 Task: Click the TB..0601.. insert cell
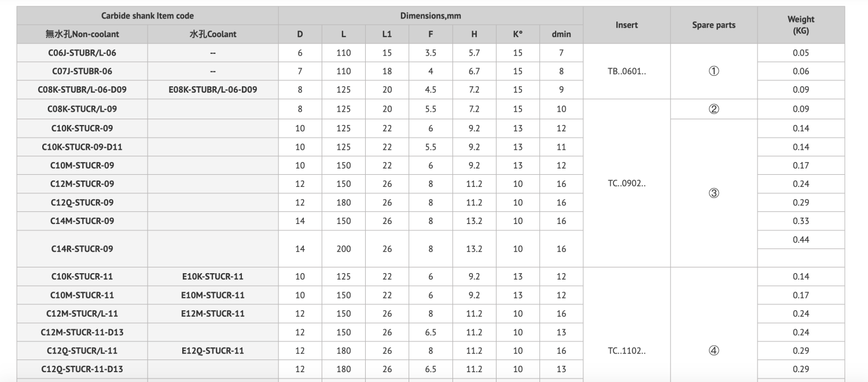[x=627, y=71]
